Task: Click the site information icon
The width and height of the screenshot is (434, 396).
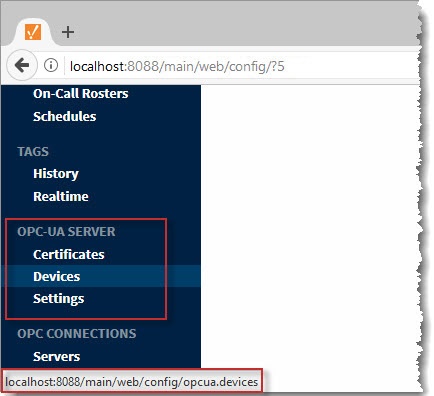Action: (x=51, y=65)
